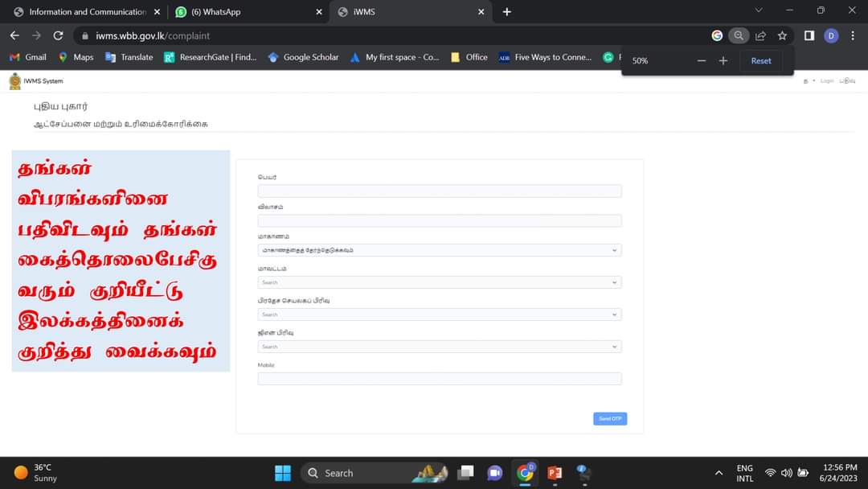Click the zoom in plus button

click(x=723, y=61)
